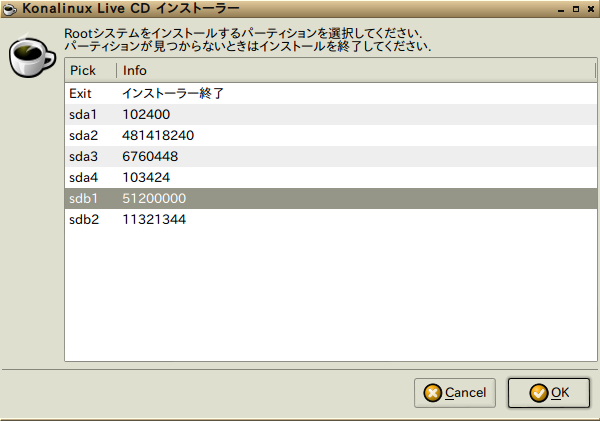Click the highlighted value 51200000
This screenshot has height=421, width=600.
[154, 198]
